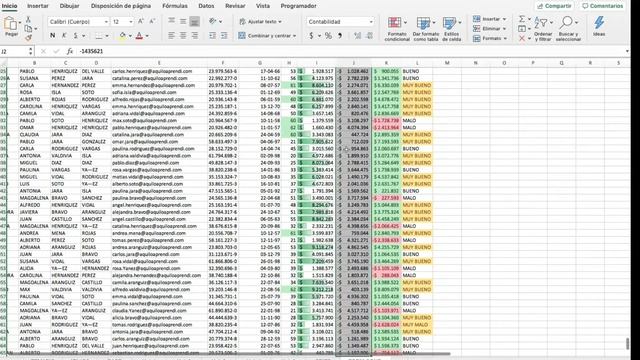Toggle bold (N) formatting
The height and width of the screenshot is (360, 640).
[53, 36]
